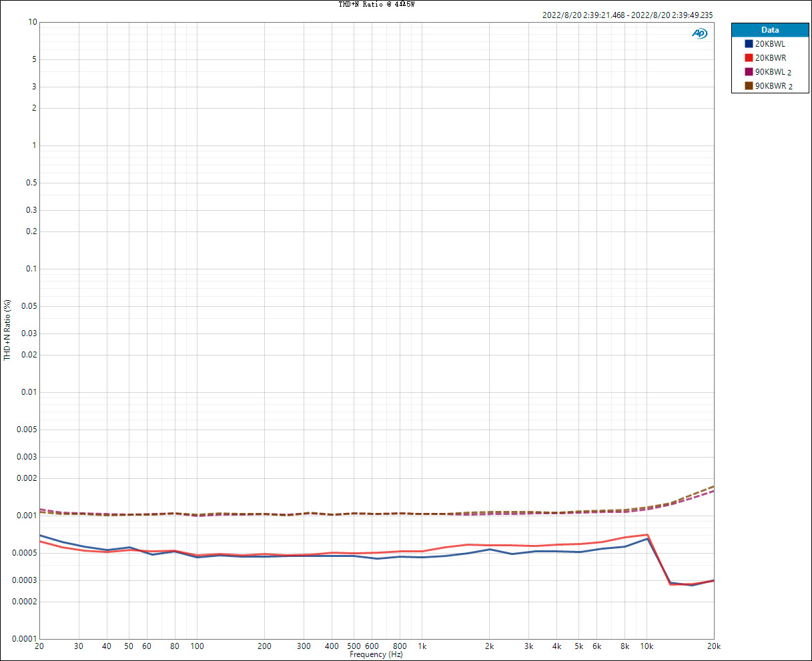Click the AP logo icon
The image size is (812, 661).
(x=699, y=33)
